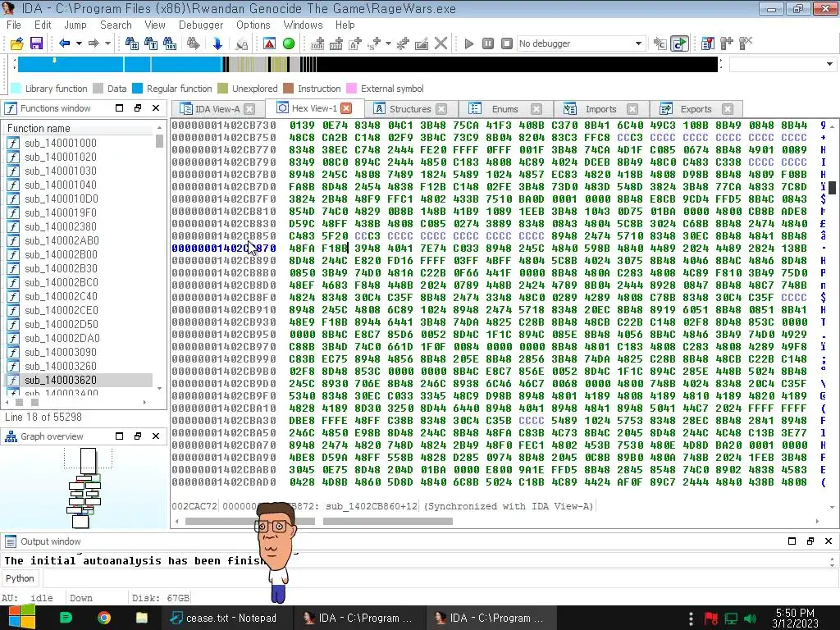Open Chrome from the taskbar
Screen dimensions: 840x630
click(104, 618)
